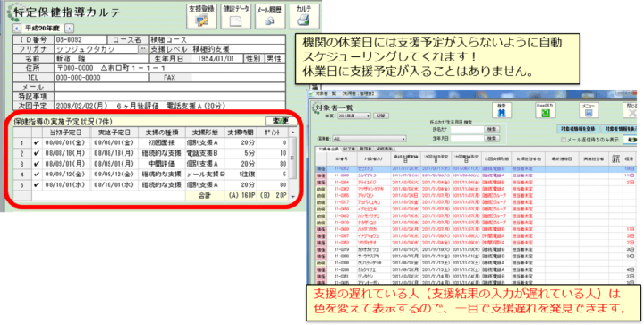Click the 当初予定日 column header
Viewport: 644px width, 325px height.
tap(65, 133)
